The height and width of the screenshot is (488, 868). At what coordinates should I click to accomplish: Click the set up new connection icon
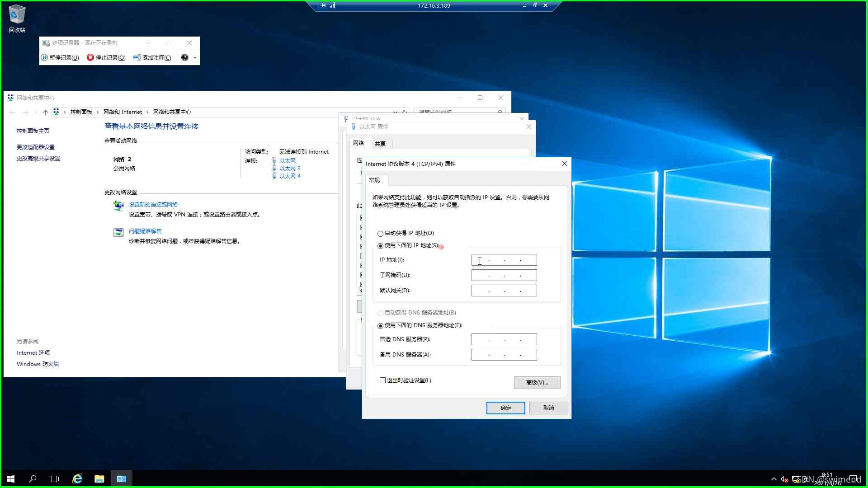118,206
